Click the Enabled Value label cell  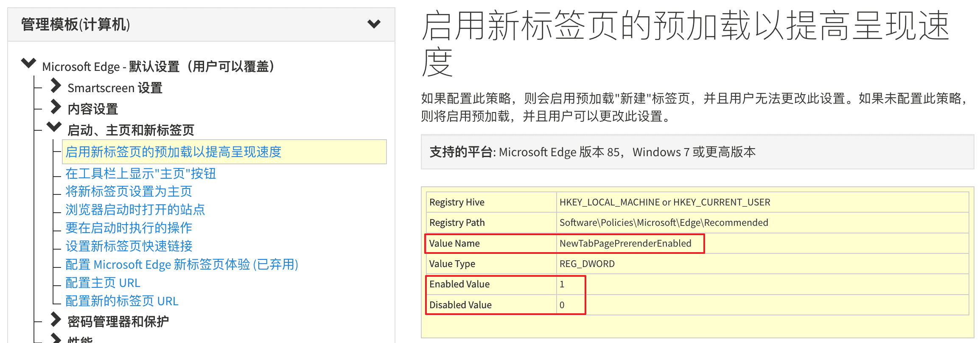491,284
